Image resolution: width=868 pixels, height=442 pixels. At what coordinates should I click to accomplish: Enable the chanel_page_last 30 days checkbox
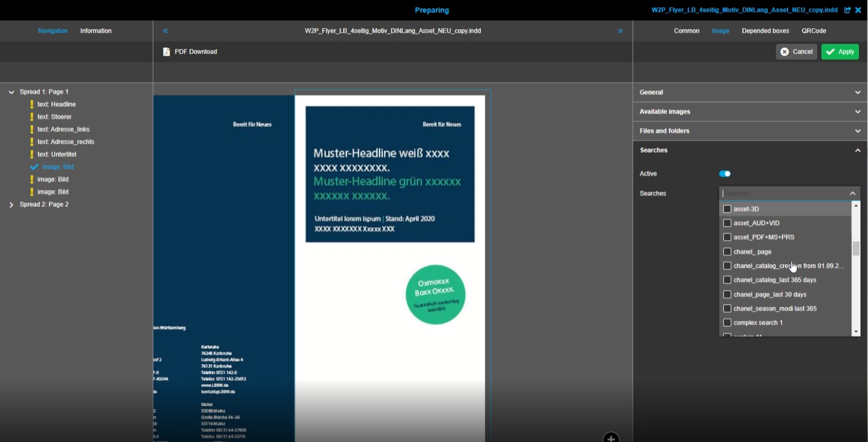coord(727,294)
